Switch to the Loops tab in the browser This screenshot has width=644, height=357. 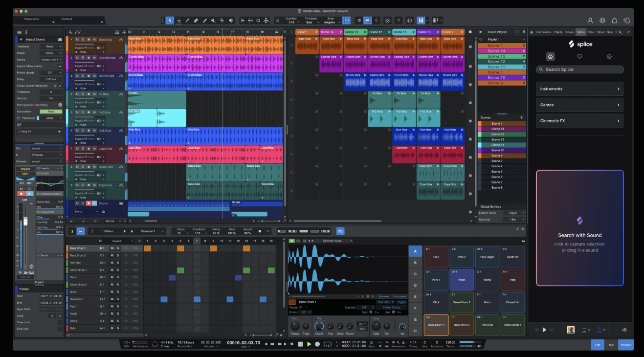coord(570,32)
